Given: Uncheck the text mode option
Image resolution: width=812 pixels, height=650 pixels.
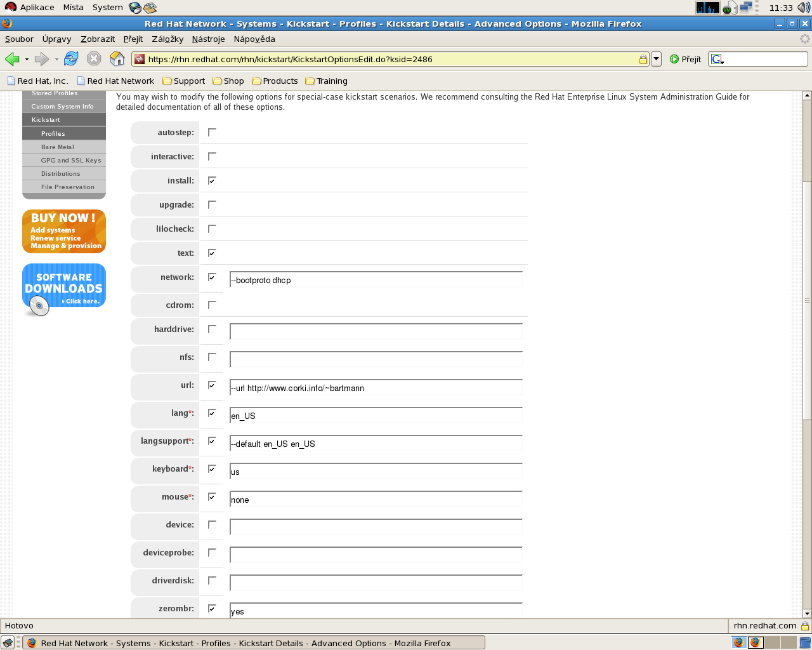Looking at the screenshot, I should point(212,253).
